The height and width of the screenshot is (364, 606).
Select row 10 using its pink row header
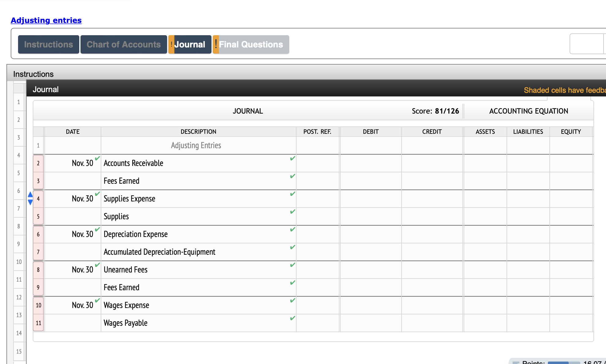[38, 305]
